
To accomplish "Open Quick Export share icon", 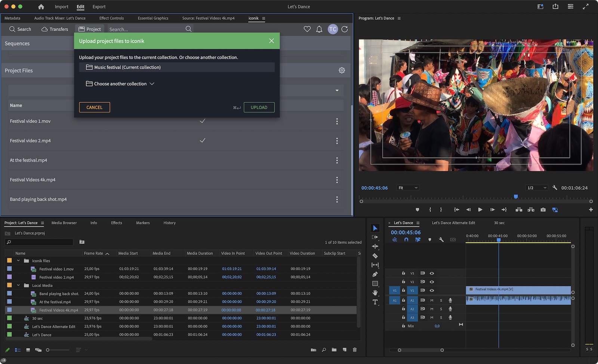I will 555,6.
